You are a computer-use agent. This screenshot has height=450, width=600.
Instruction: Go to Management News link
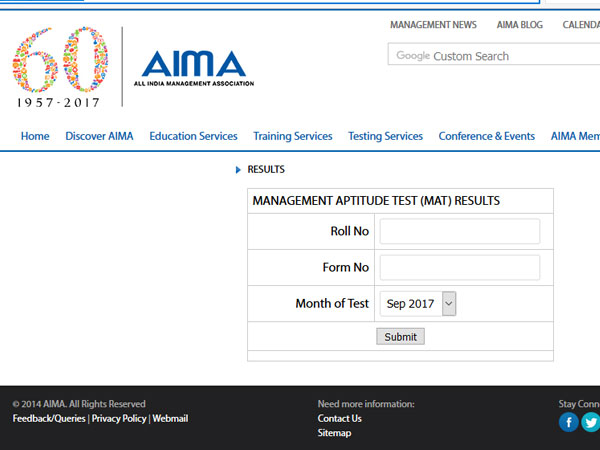433,25
